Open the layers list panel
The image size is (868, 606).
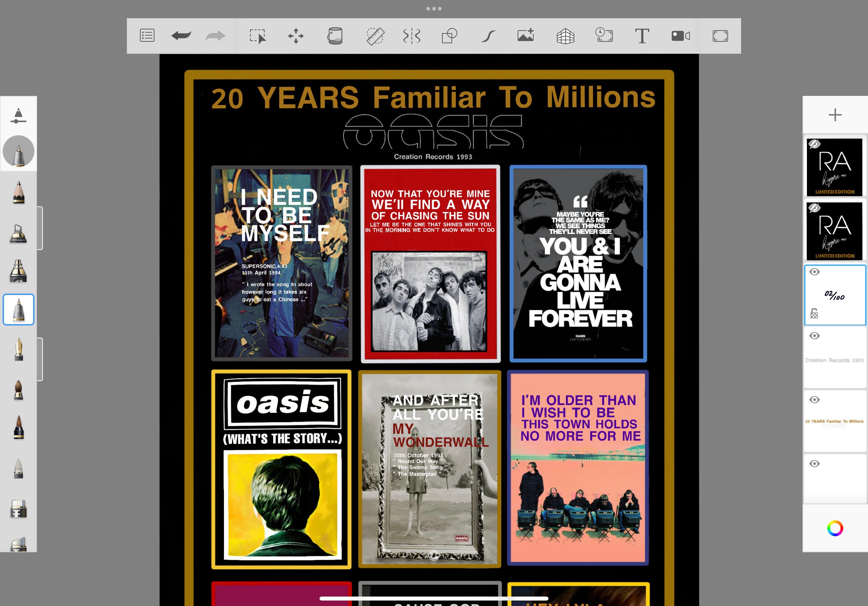[x=147, y=36]
